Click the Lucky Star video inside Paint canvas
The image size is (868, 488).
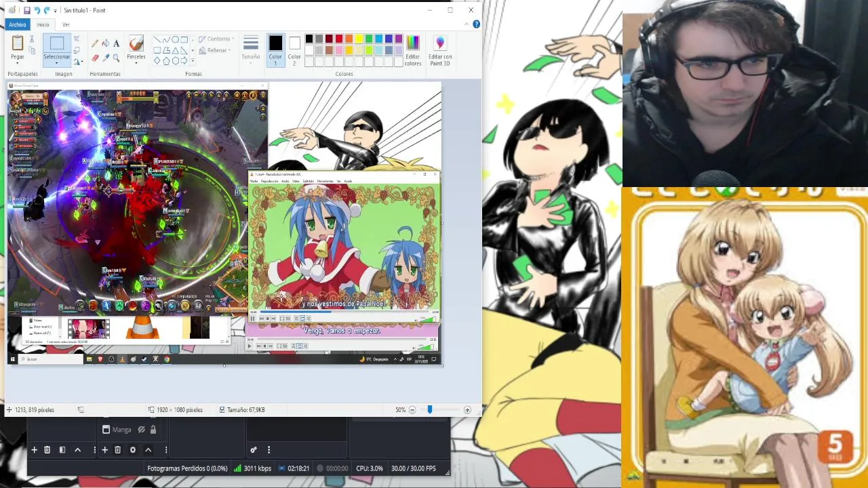tap(345, 247)
